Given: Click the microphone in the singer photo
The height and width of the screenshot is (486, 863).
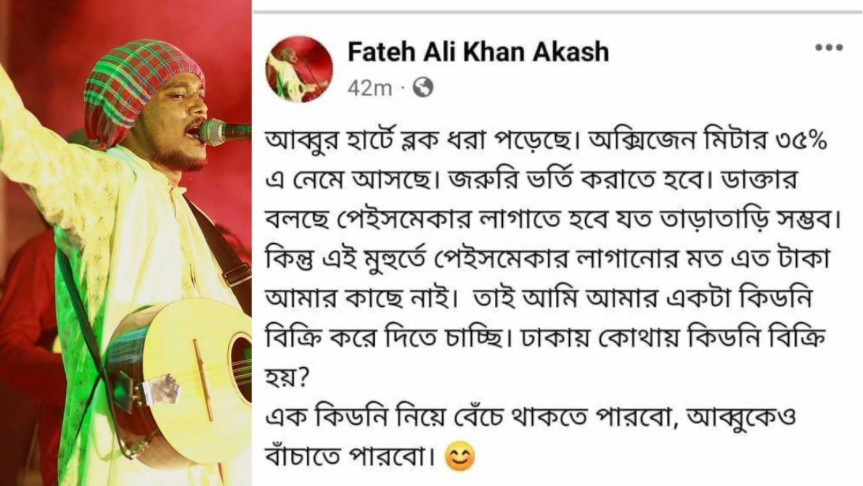Looking at the screenshot, I should (x=223, y=133).
